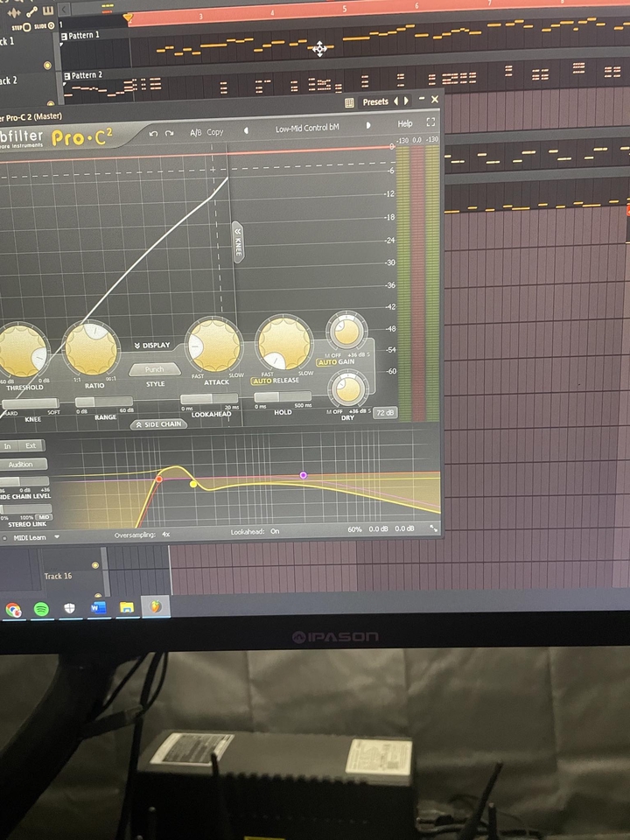The height and width of the screenshot is (840, 630).
Task: Click the redo arrow in Pro-C 2
Action: pyautogui.click(x=169, y=133)
